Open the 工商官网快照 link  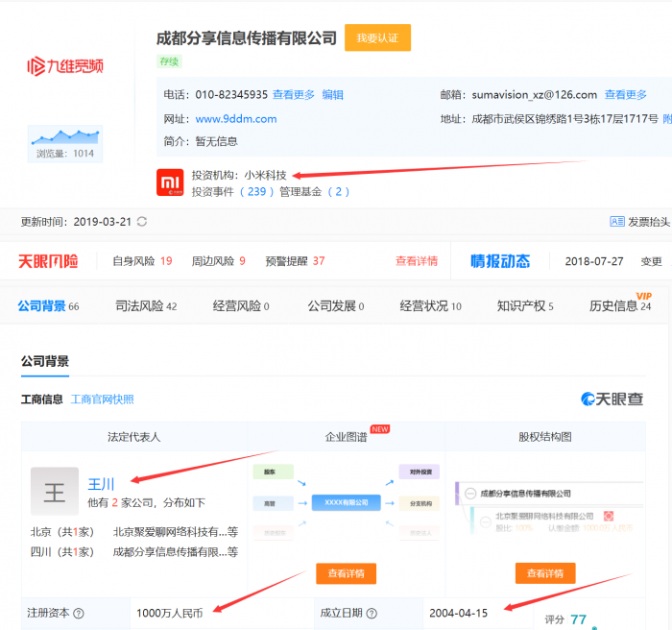click(x=102, y=400)
